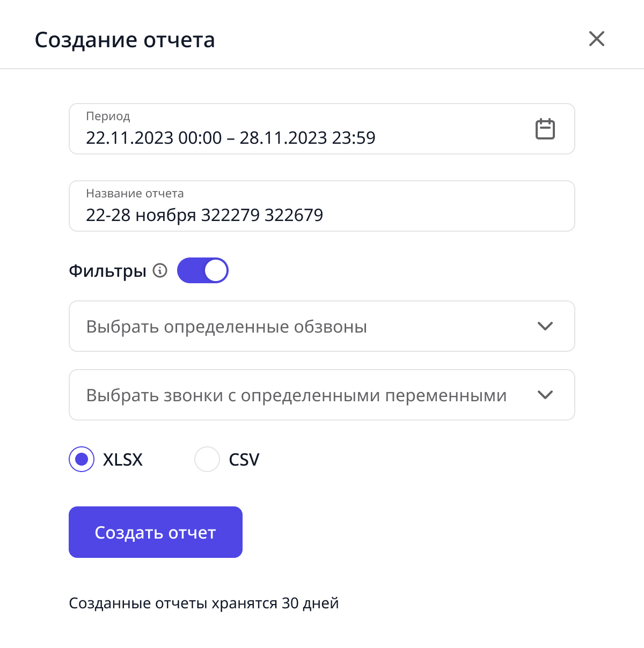Click the date text 22.11.2023 00:00 – 28.11.2023 23:59

point(231,138)
